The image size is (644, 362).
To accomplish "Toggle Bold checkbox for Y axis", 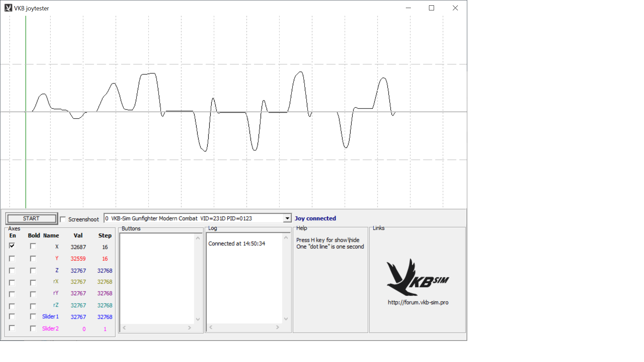I will pyautogui.click(x=33, y=259).
